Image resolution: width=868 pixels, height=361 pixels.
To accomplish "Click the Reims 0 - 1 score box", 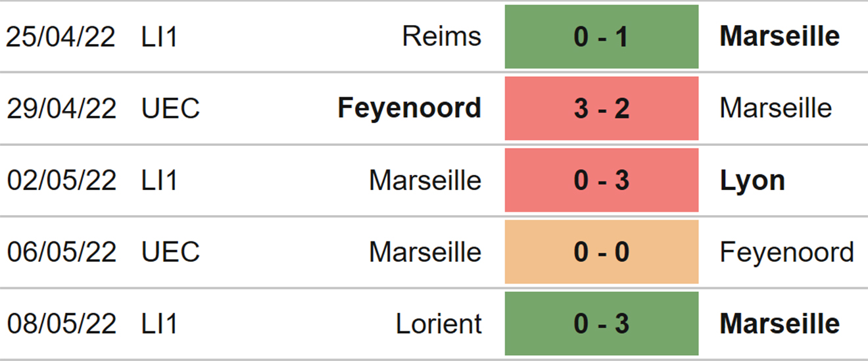I will pyautogui.click(x=601, y=36).
